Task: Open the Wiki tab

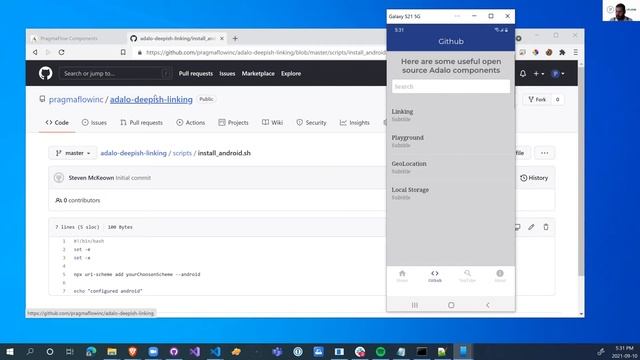Action: (272, 122)
